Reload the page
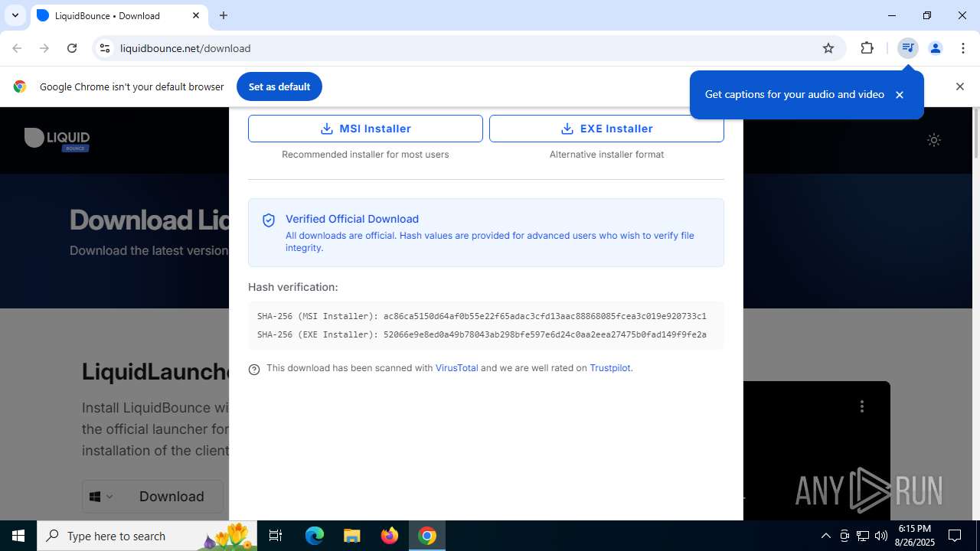 coord(72,48)
